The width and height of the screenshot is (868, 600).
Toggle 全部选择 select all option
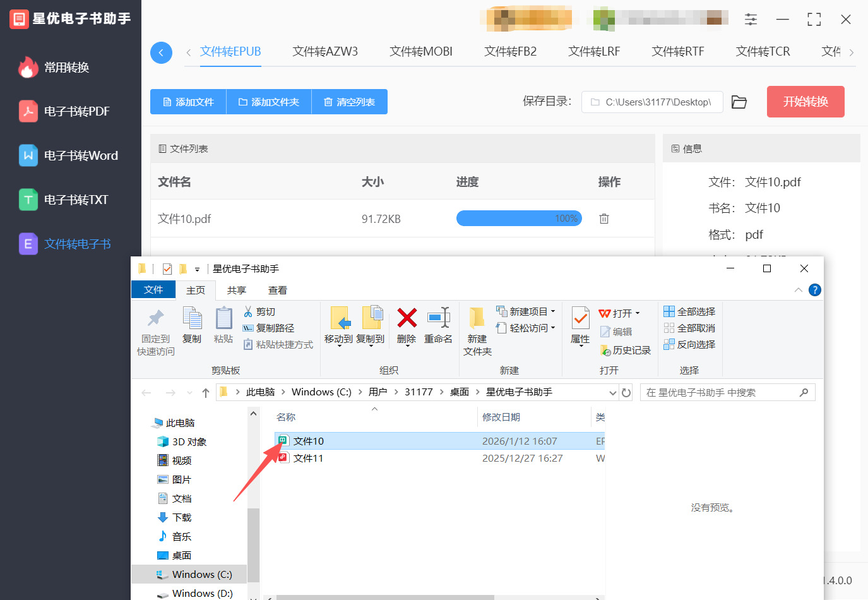(x=689, y=311)
